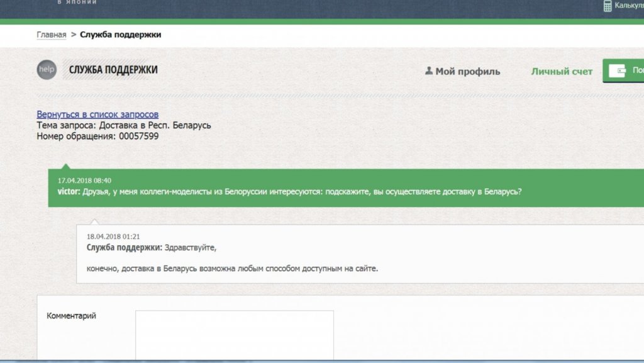This screenshot has width=644, height=363.
Task: Click the Тема запроса subject line
Action: pyautogui.click(x=124, y=125)
